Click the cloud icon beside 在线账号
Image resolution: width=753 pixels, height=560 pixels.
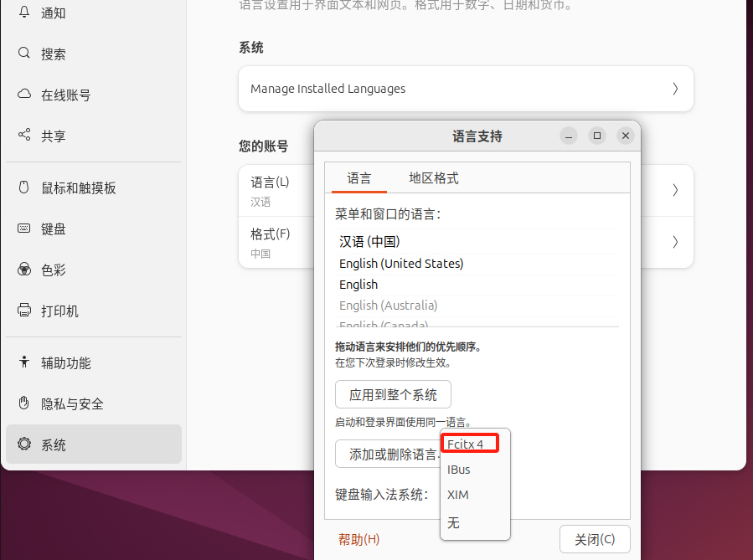(24, 95)
